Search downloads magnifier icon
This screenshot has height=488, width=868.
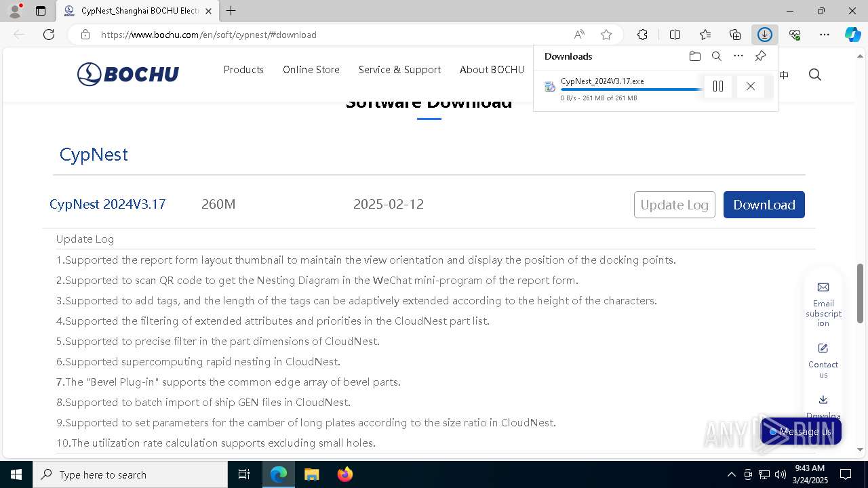tap(717, 56)
